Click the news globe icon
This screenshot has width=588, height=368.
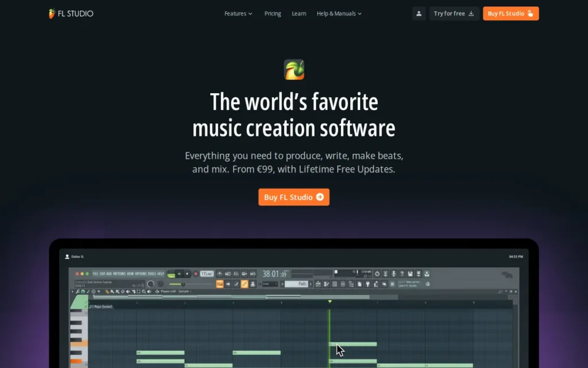(x=428, y=284)
